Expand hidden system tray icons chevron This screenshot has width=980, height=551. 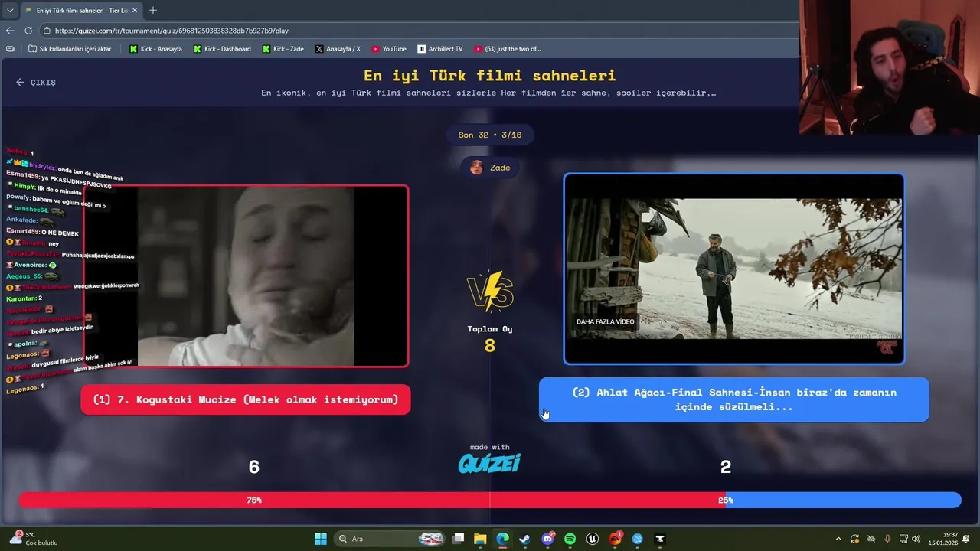point(838,539)
